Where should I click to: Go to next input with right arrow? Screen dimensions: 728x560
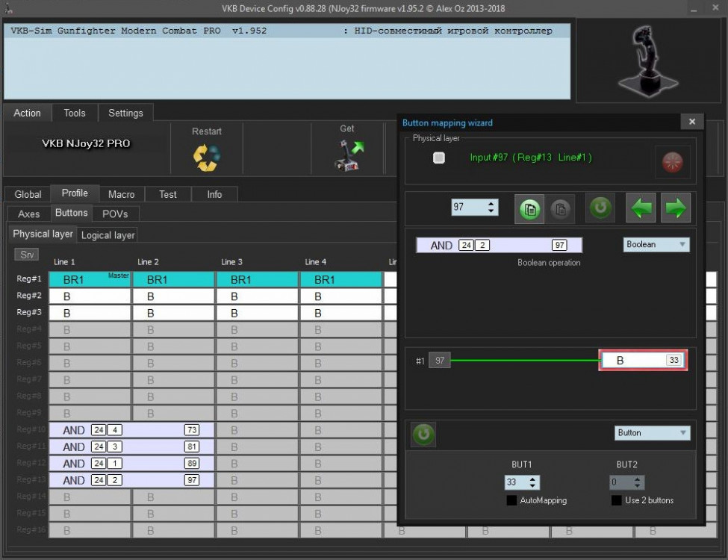tap(676, 208)
